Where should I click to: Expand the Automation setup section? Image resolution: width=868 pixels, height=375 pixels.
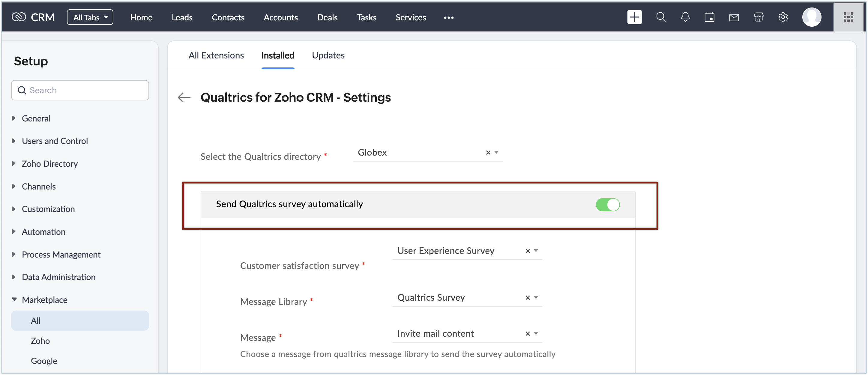(x=43, y=232)
